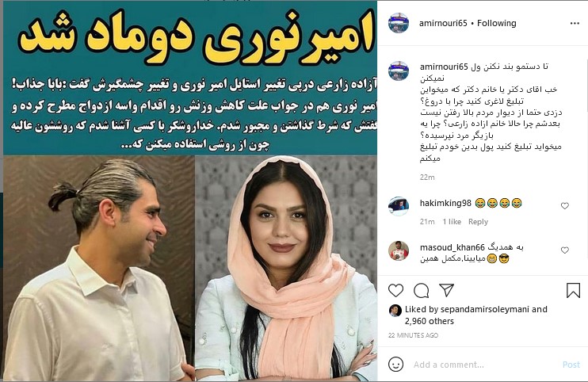588x382 pixels.
Task: Open amirnouri65 profile from the header
Action: (x=443, y=23)
